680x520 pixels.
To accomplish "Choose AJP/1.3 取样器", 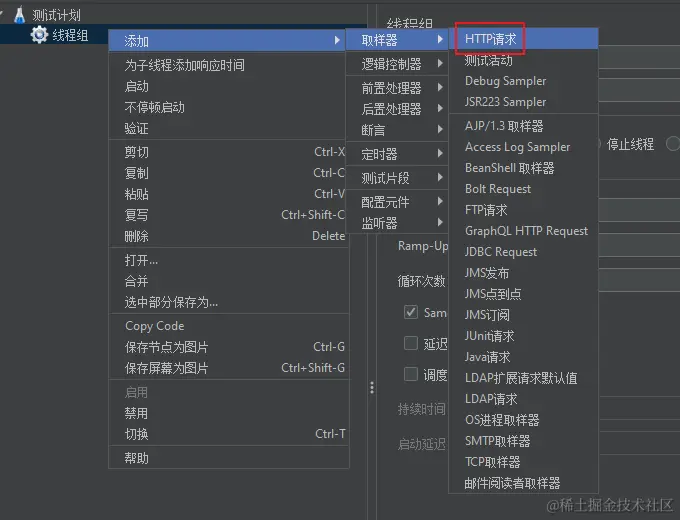I will coord(523,126).
